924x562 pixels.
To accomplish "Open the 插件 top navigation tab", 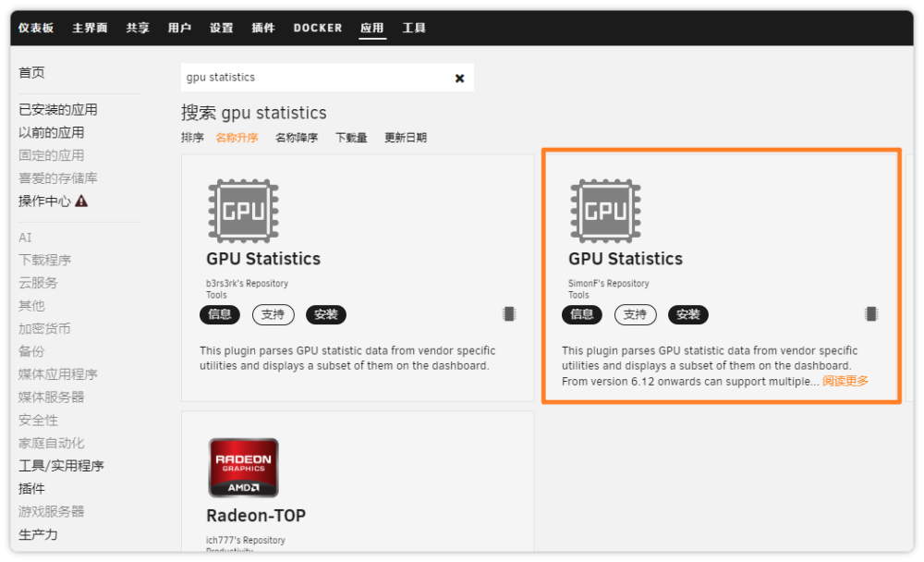I will 263,28.
